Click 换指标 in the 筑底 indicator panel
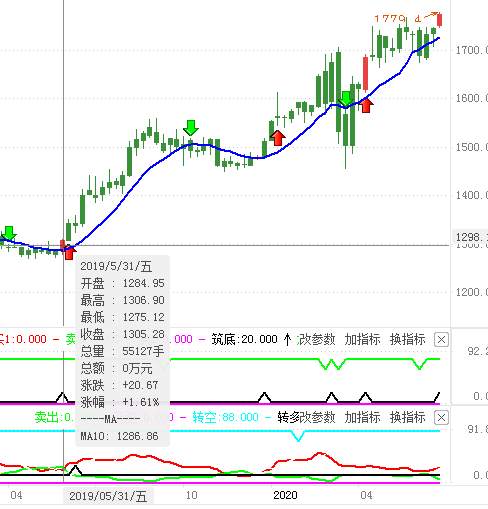 tap(408, 339)
